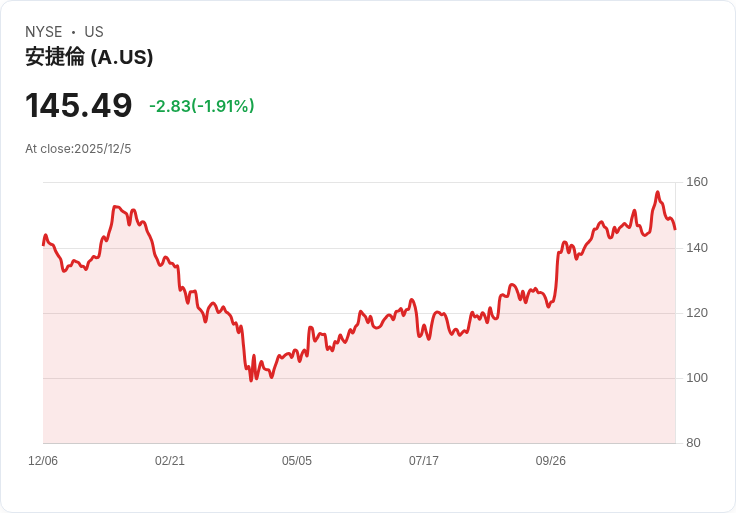736x513 pixels.
Task: Click the 140 y-axis price label
Action: pyautogui.click(x=697, y=248)
